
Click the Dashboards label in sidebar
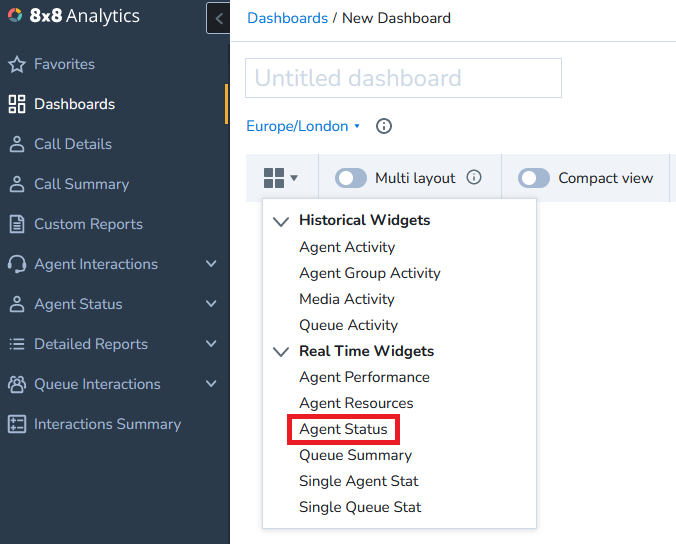coord(75,104)
